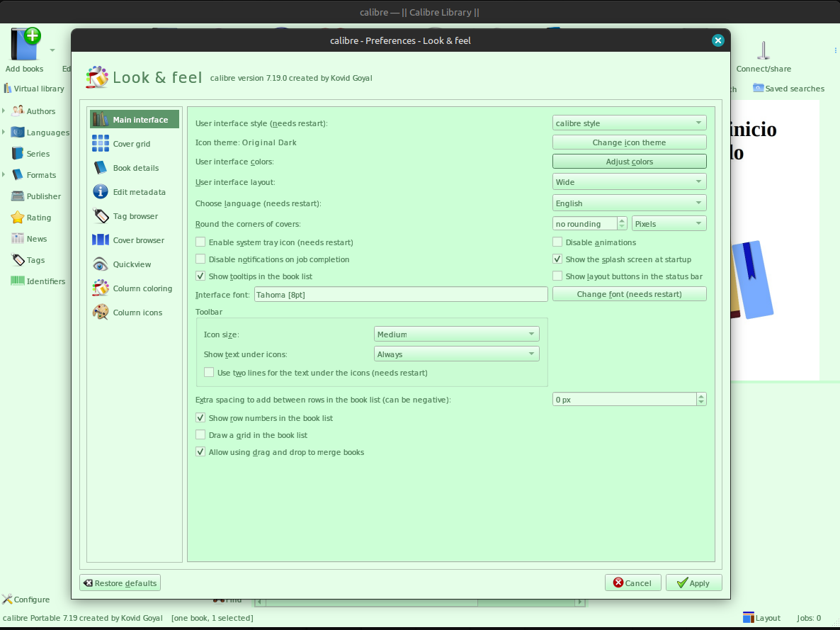The image size is (840, 630).
Task: Uncheck Show the splash screen at startup
Action: [x=557, y=259]
